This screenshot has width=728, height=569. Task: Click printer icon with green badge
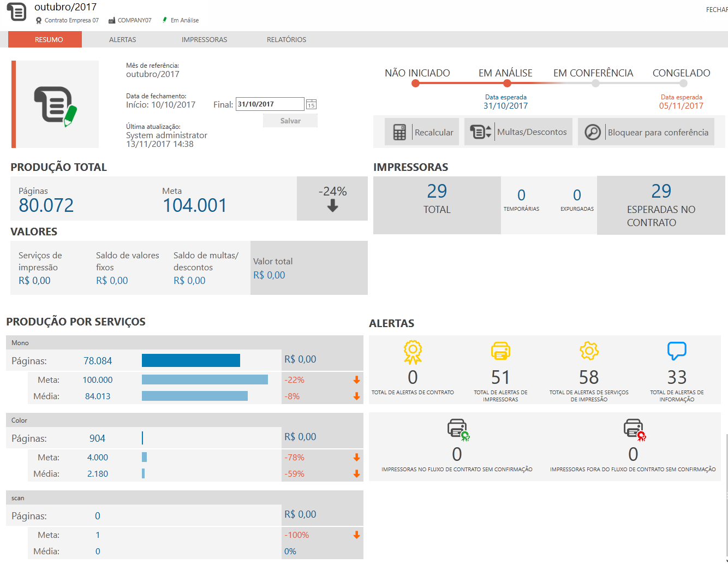457,429
